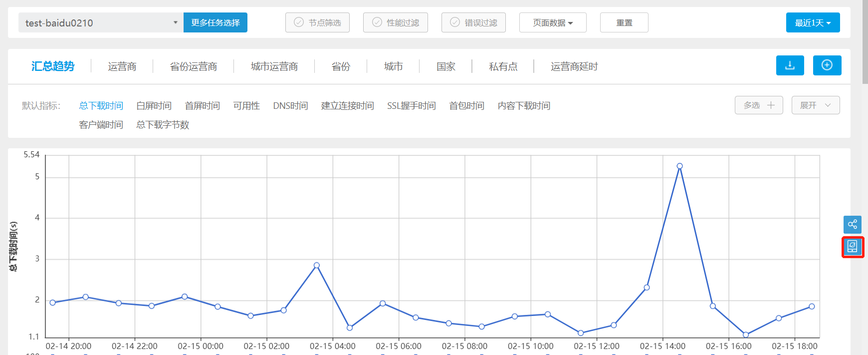Click the plus icon in 多选 button
868x355 pixels.
pyautogui.click(x=771, y=105)
